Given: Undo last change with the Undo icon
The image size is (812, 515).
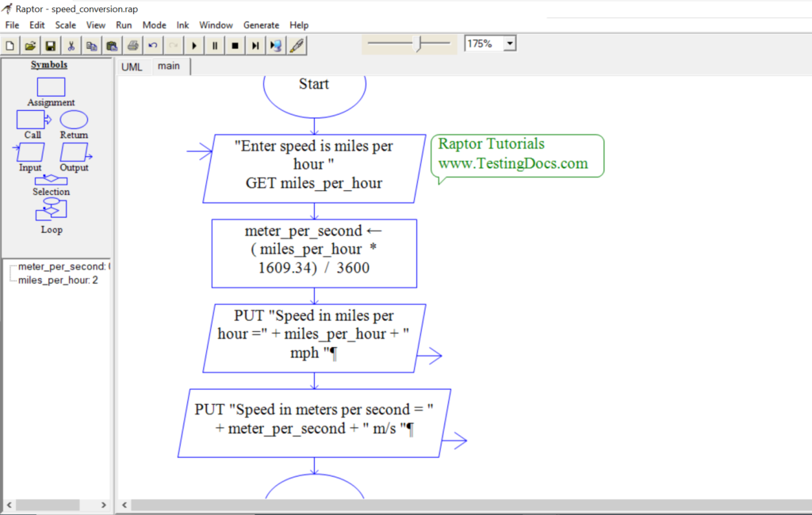Looking at the screenshot, I should click(152, 45).
